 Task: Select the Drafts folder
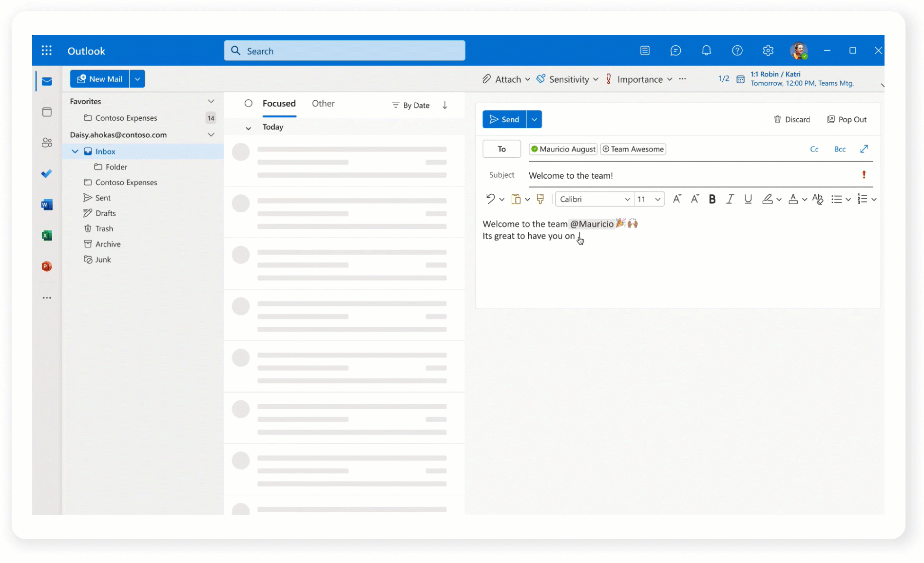[105, 213]
